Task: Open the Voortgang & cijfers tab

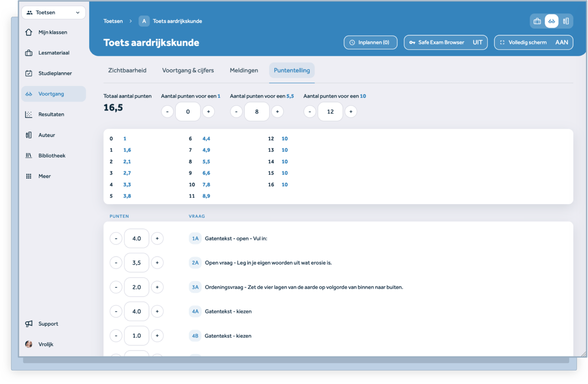Action: click(188, 70)
